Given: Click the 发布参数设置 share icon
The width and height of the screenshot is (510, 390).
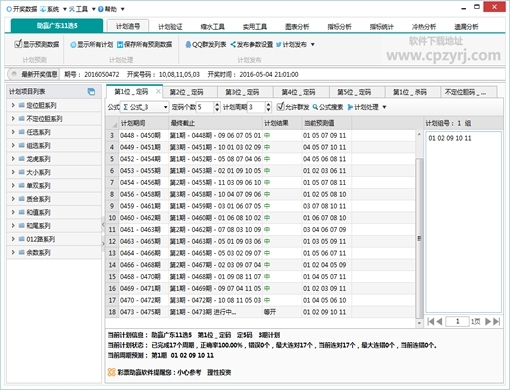Looking at the screenshot, I should (233, 44).
